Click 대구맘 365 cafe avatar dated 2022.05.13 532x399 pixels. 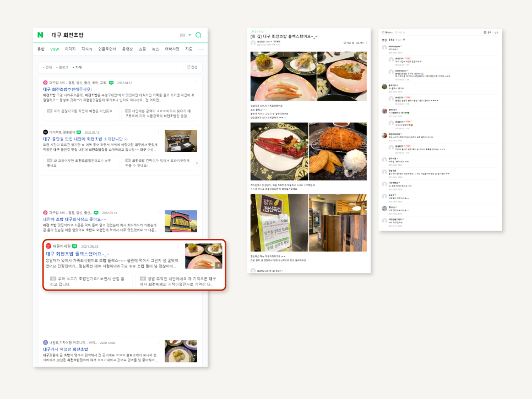(x=45, y=212)
